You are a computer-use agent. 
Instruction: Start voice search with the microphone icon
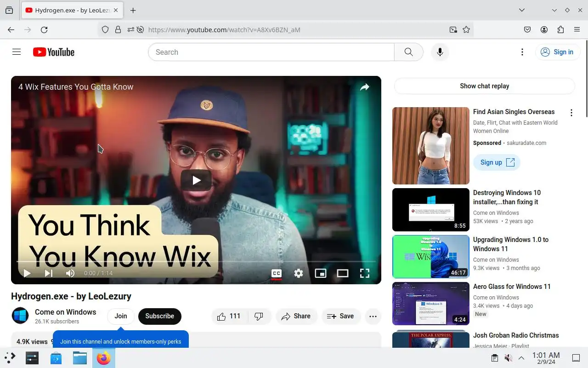(x=440, y=52)
